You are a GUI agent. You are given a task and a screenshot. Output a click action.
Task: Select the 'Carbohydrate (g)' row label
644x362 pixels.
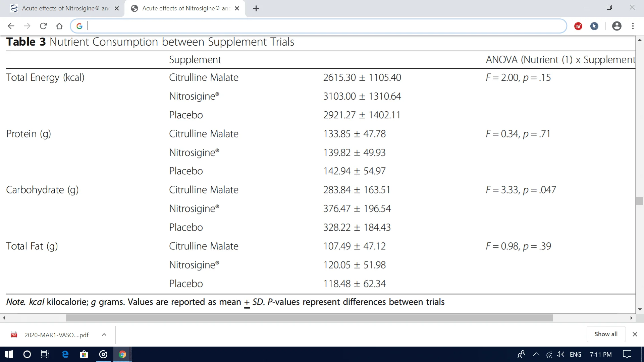point(42,190)
